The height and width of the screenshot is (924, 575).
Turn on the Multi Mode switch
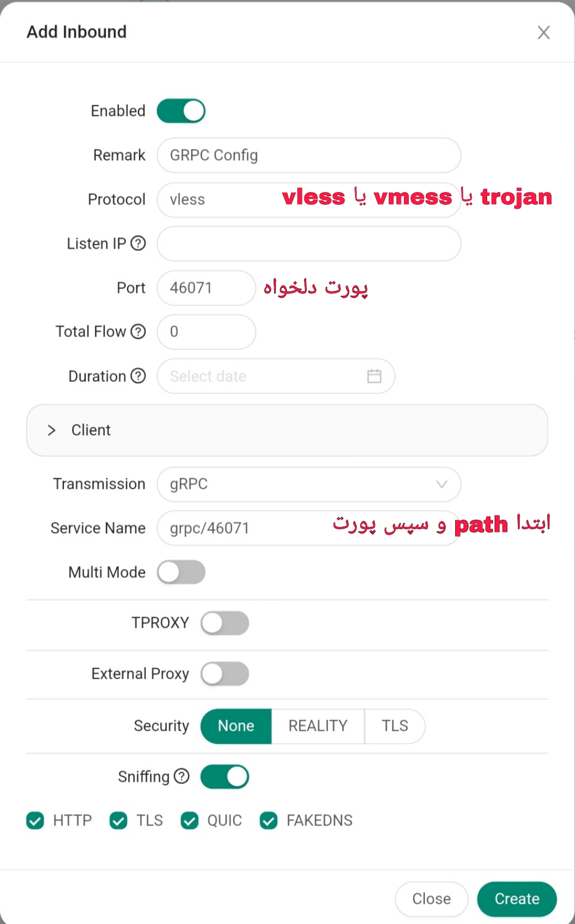click(x=181, y=572)
